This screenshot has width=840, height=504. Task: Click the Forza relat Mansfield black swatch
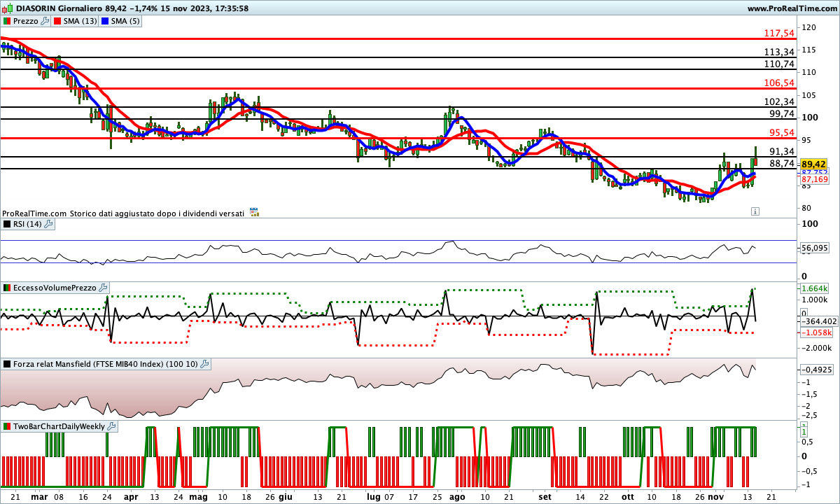(x=7, y=364)
